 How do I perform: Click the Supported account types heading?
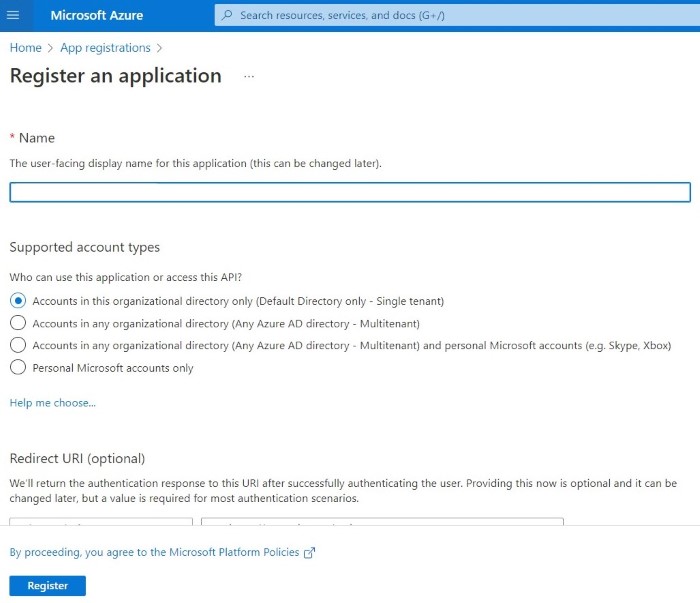click(x=85, y=247)
